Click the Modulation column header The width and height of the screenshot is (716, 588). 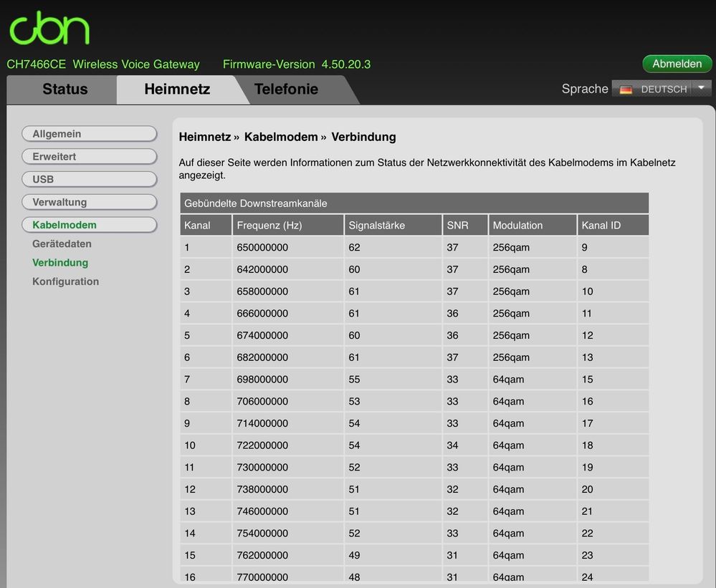coord(533,225)
